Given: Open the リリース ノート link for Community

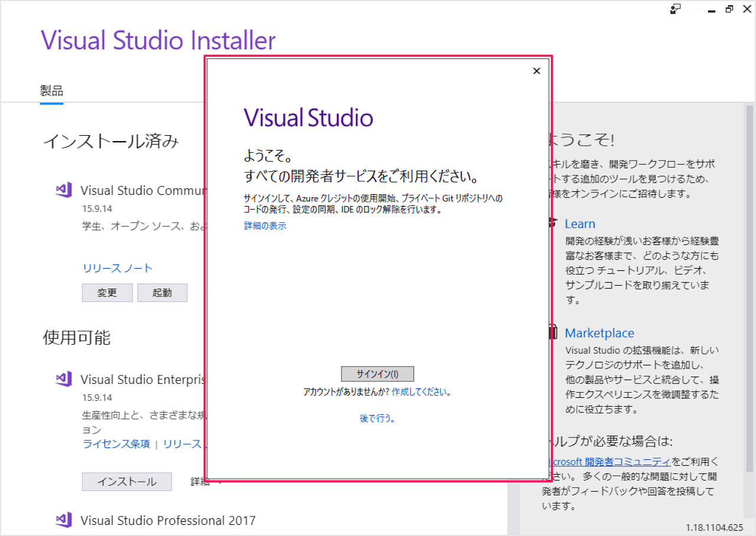Looking at the screenshot, I should (x=118, y=268).
